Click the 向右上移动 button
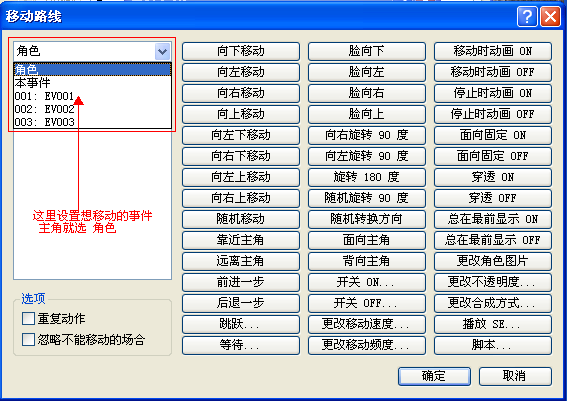 point(241,198)
